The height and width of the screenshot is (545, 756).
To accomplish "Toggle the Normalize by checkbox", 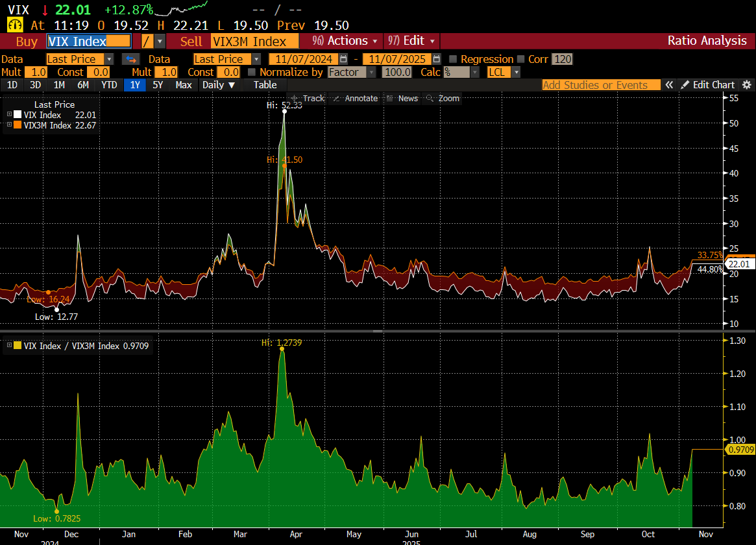I will click(x=251, y=72).
